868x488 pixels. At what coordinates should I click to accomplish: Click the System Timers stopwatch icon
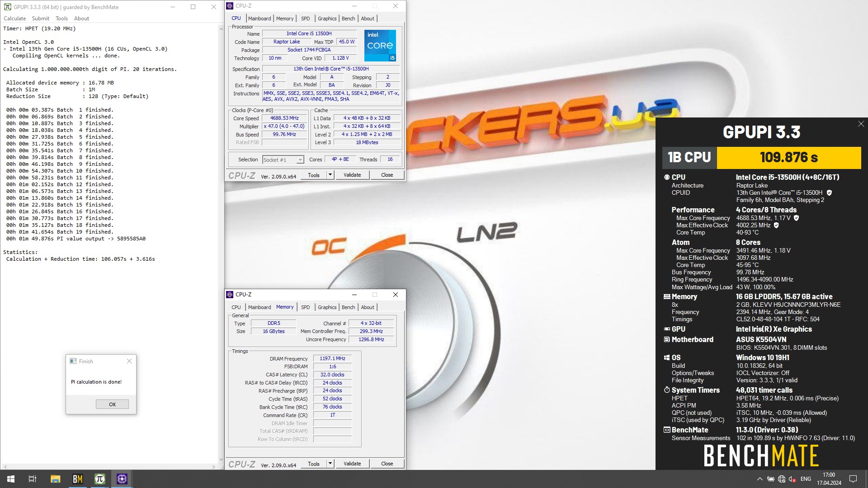click(x=667, y=390)
